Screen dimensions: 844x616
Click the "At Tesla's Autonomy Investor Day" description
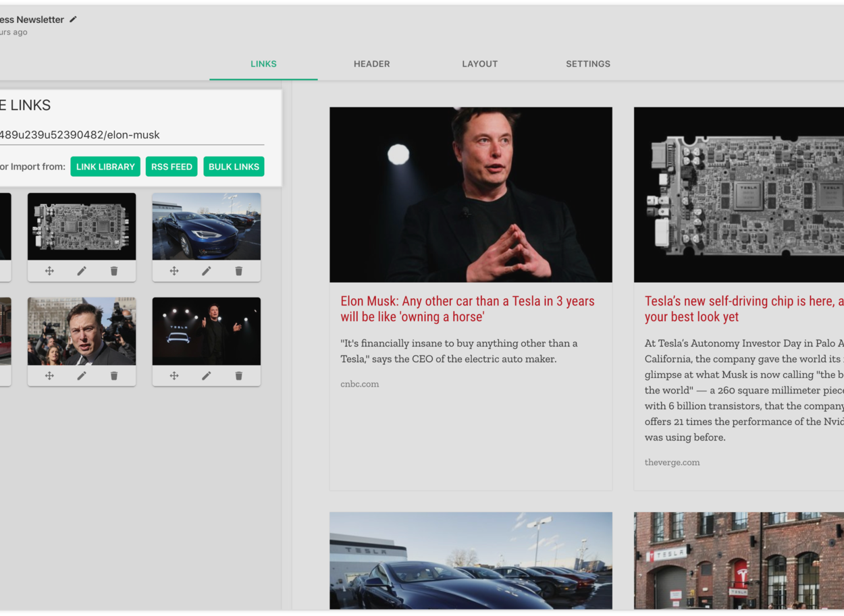coord(744,390)
